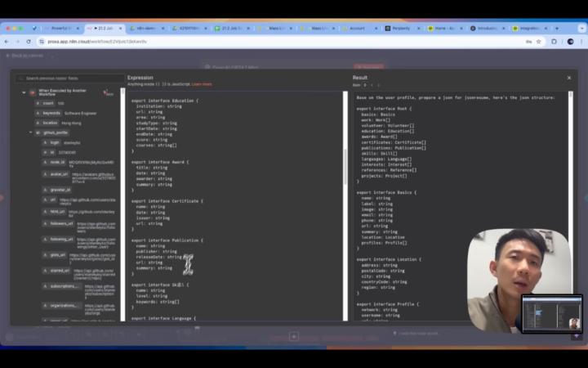This screenshot has height=368, width=588.
Task: Click the Learn more link
Action: pos(202,84)
